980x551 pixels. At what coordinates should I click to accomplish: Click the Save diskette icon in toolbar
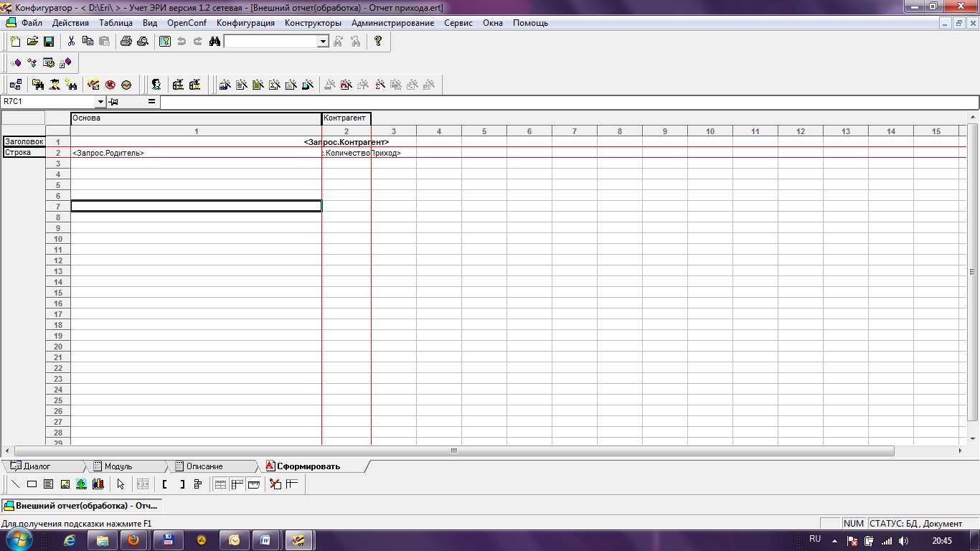[49, 42]
